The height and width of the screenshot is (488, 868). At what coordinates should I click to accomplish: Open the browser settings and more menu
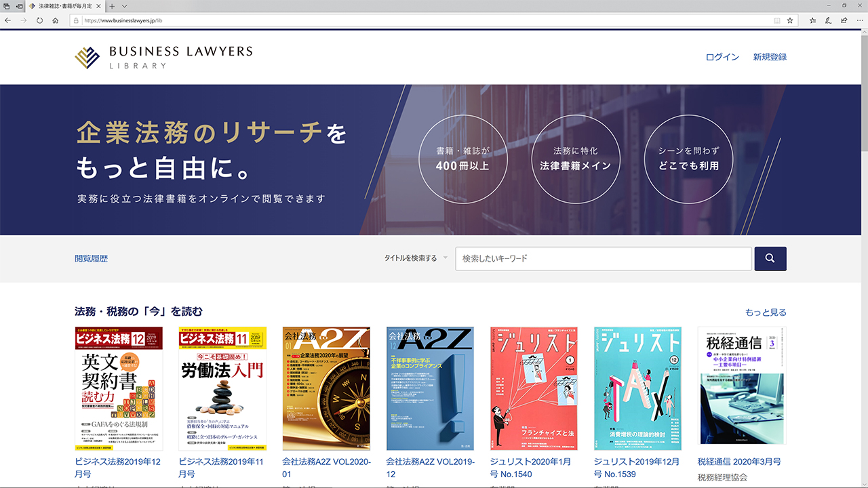[859, 20]
